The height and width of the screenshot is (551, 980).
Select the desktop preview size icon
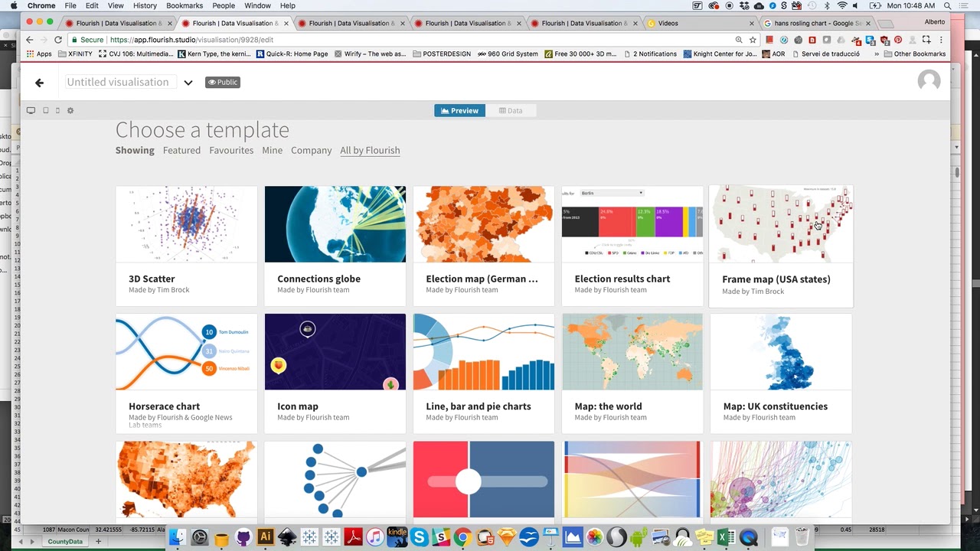31,111
